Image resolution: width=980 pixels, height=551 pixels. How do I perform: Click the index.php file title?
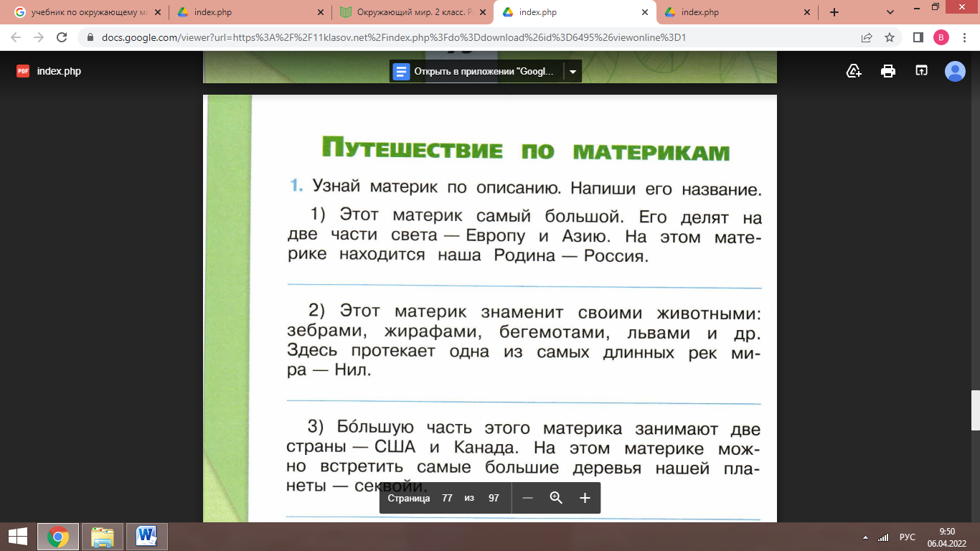[59, 71]
